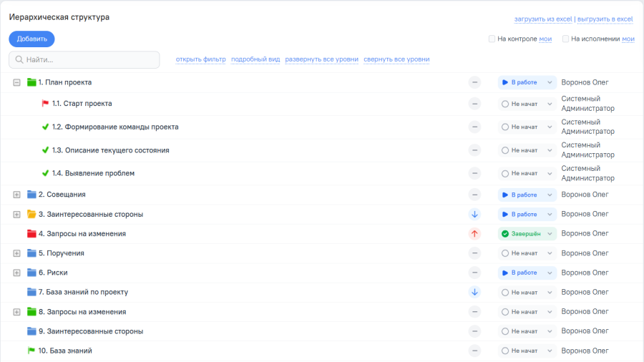Select row 1.3. Описание текущего состояния title
The width and height of the screenshot is (644, 362).
(110, 150)
